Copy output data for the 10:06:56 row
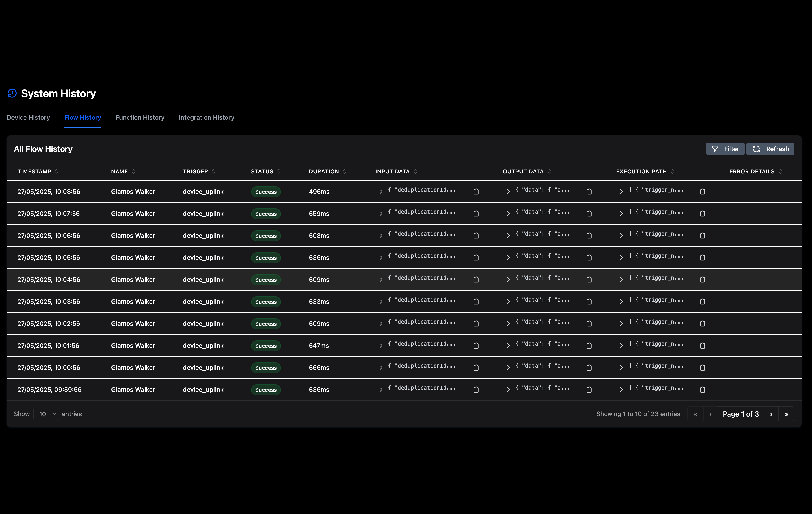Image resolution: width=812 pixels, height=514 pixels. pyautogui.click(x=589, y=235)
